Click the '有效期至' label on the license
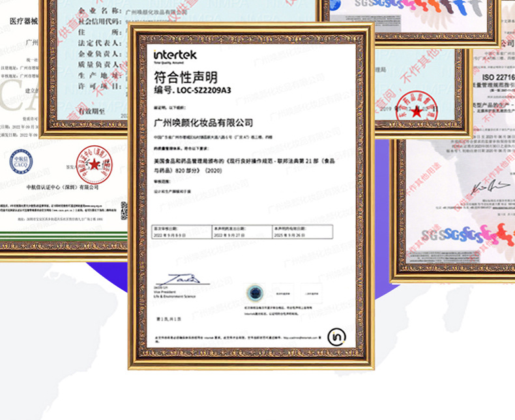This screenshot has width=515, height=420. [x=91, y=111]
